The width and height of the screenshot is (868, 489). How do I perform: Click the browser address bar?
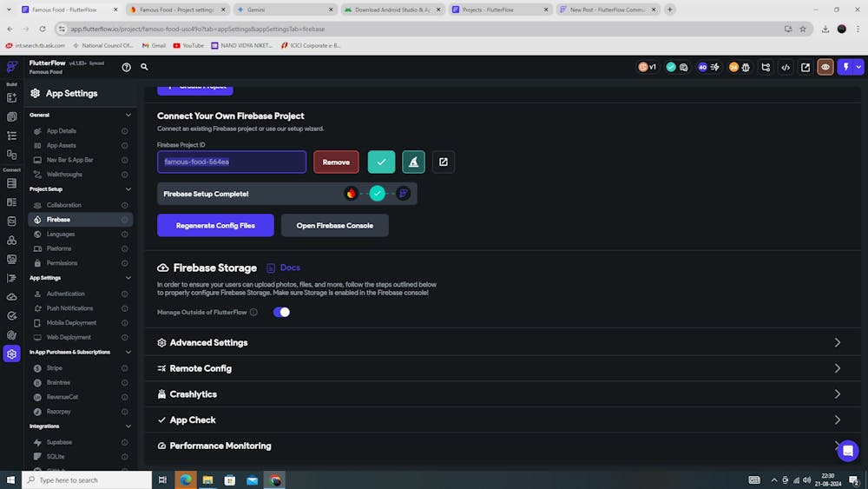[x=421, y=29]
